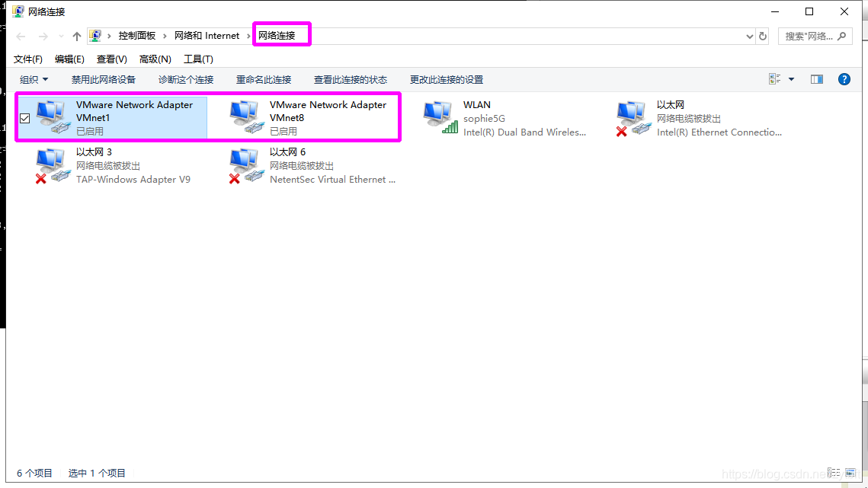The image size is (868, 488).
Task: Toggle the preview pane icon
Action: pyautogui.click(x=816, y=79)
